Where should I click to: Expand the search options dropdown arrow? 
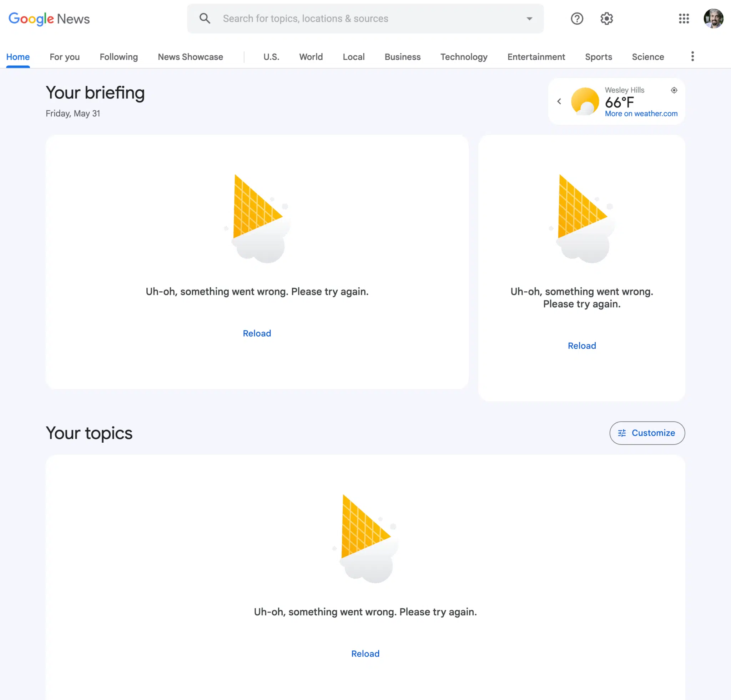(x=529, y=19)
